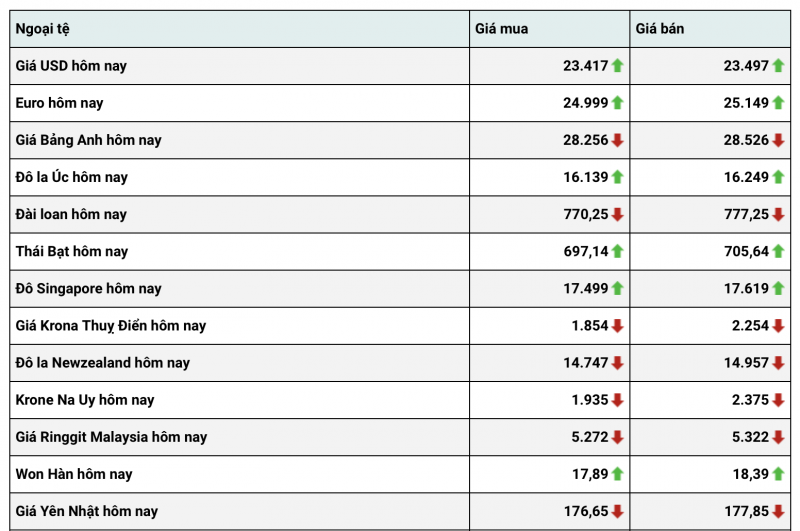Click green up arrow beside Đô Singapore sell price 17.619
The width and height of the screenshot is (800, 531).
point(778,288)
